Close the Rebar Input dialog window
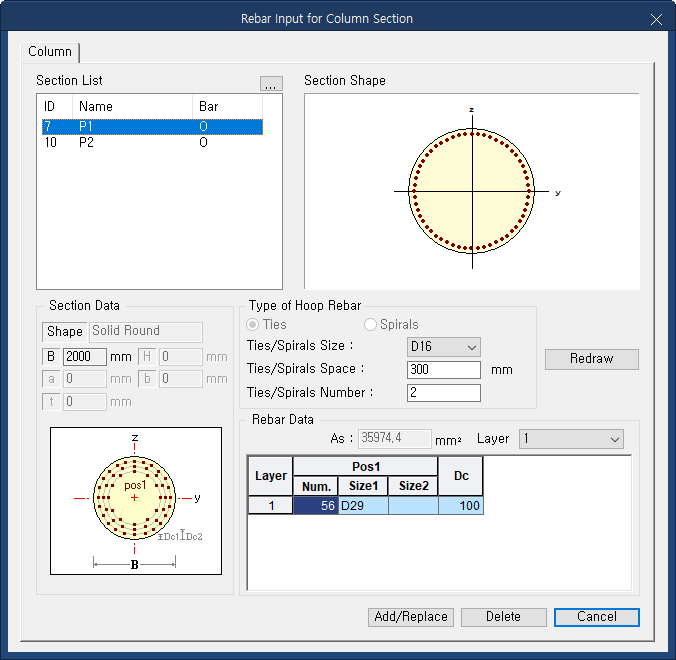The width and height of the screenshot is (676, 660). (x=656, y=19)
